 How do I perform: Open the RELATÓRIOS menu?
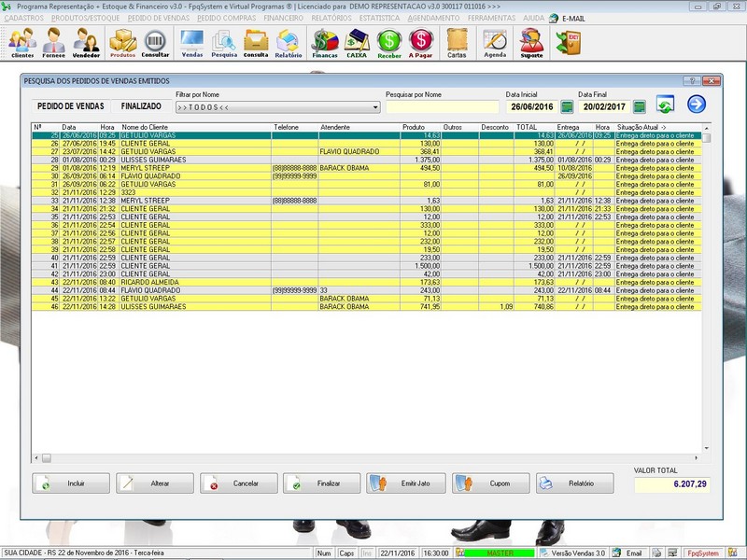pos(331,18)
